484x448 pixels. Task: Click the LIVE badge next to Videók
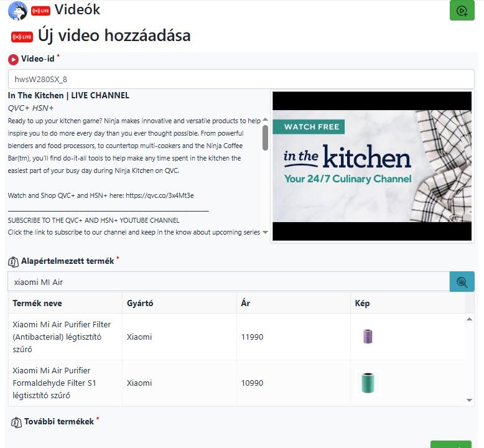40,11
